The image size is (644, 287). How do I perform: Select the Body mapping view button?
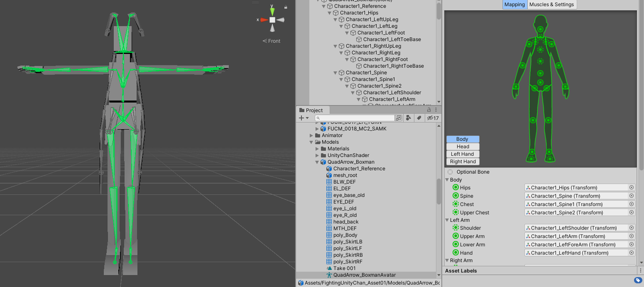[462, 139]
